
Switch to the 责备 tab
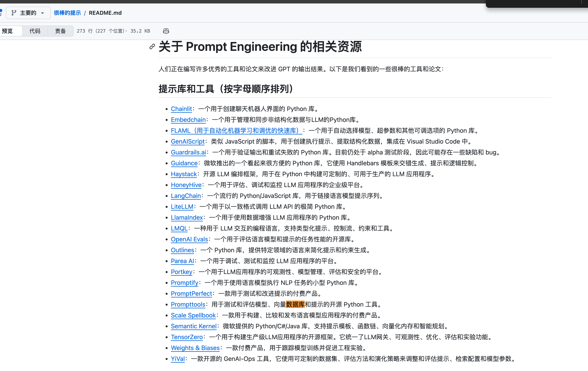coord(60,31)
